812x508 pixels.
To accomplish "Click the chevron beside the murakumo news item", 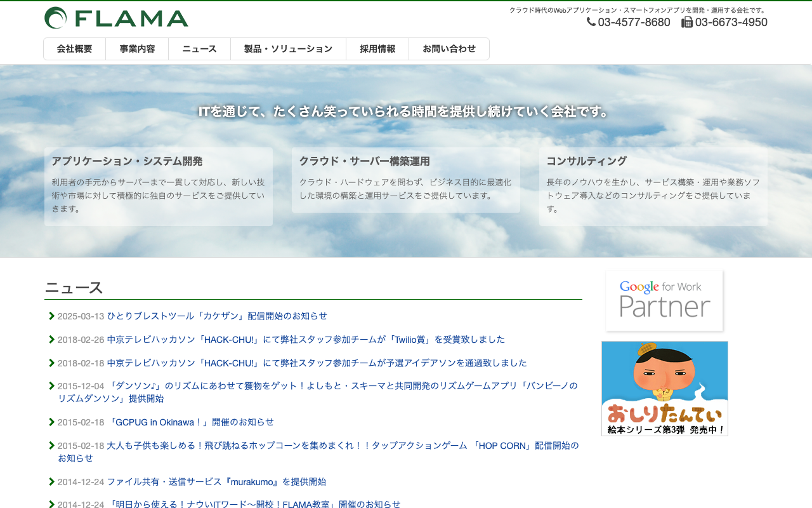I will [51, 481].
